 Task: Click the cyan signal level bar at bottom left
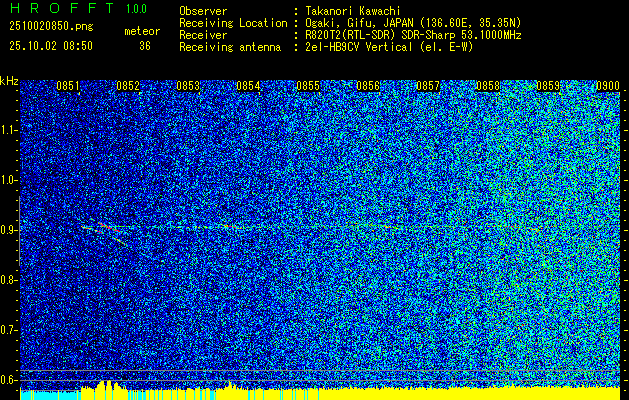tap(51, 395)
